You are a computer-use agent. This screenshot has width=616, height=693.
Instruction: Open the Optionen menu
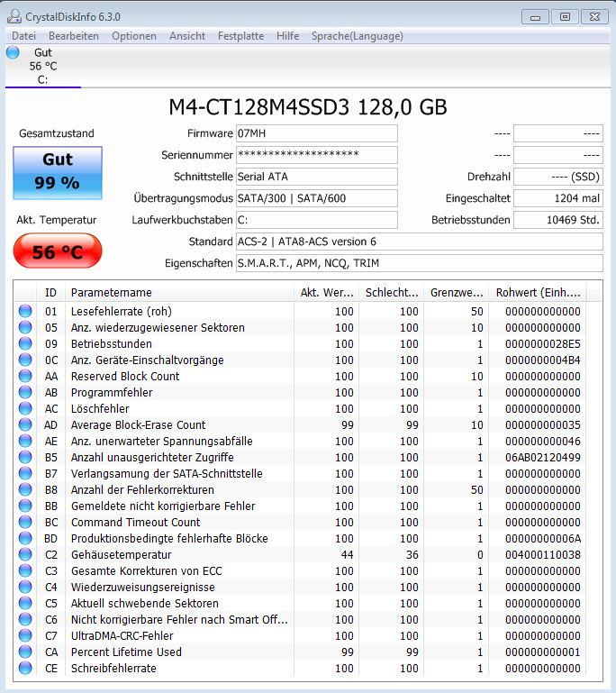(134, 36)
